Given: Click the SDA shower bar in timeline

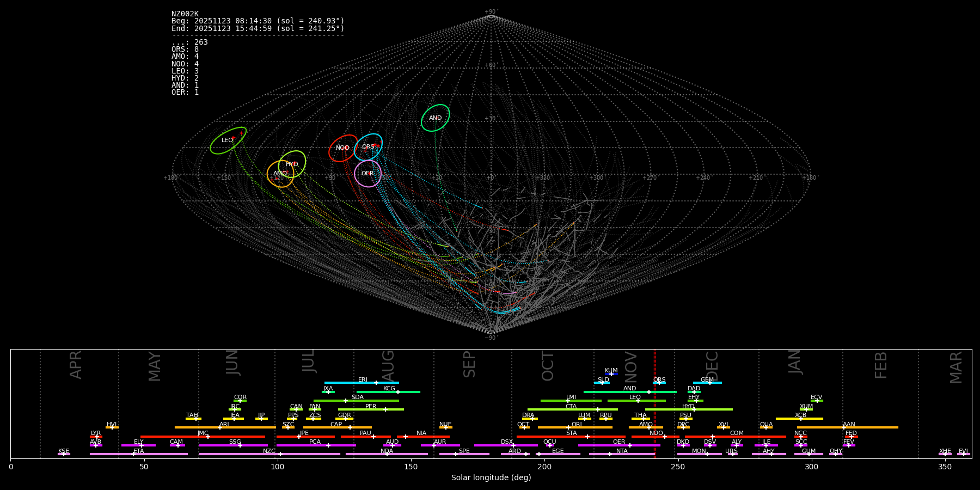Looking at the screenshot, I should pos(356,401).
